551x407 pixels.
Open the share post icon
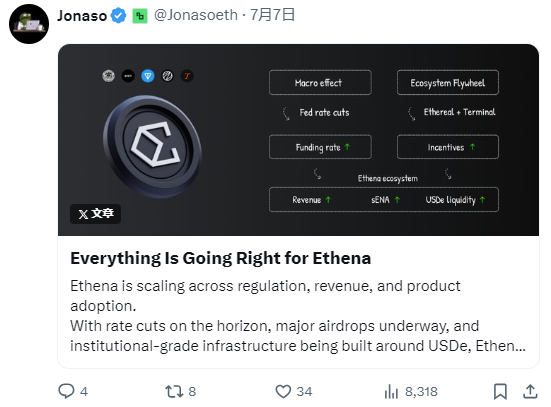[530, 391]
